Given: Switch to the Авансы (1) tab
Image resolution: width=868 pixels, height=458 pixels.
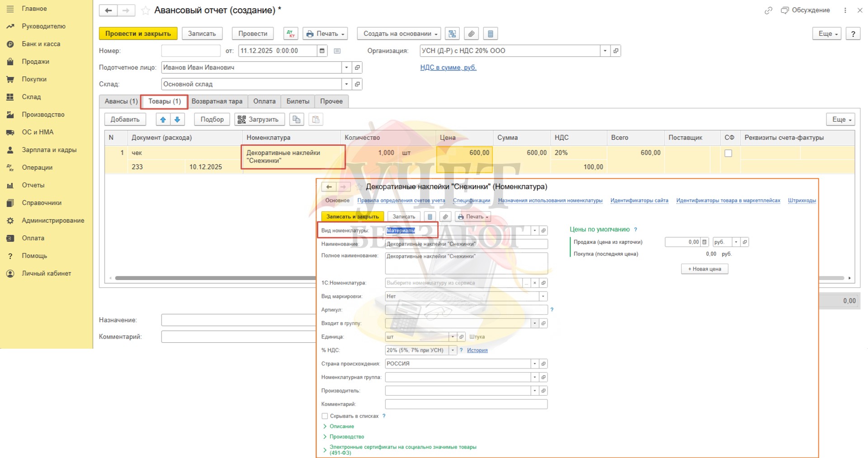Looking at the screenshot, I should pos(121,102).
